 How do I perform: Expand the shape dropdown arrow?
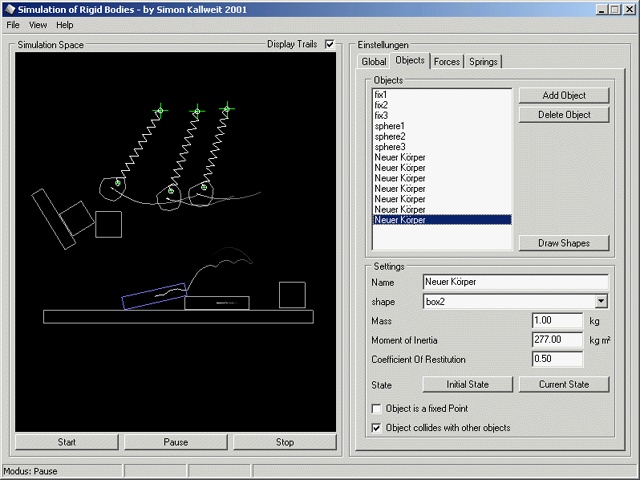[601, 300]
